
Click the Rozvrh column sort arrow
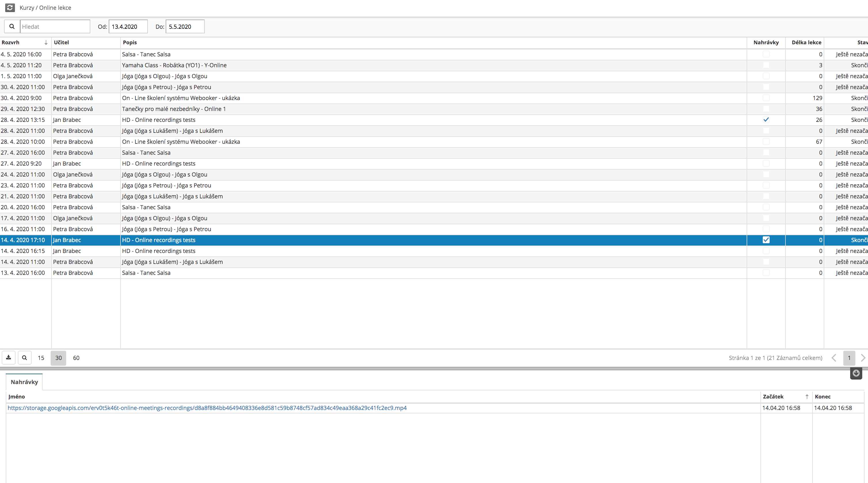coord(46,43)
